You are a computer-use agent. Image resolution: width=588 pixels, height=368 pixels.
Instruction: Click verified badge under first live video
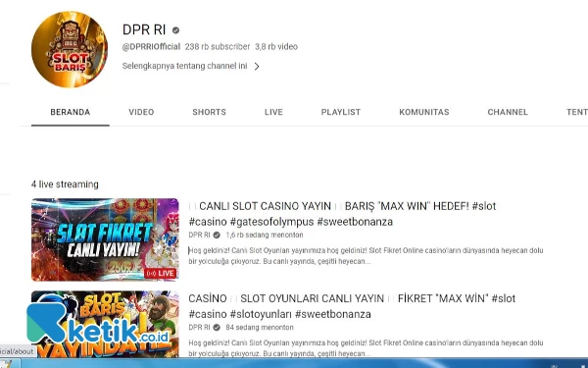pos(217,236)
